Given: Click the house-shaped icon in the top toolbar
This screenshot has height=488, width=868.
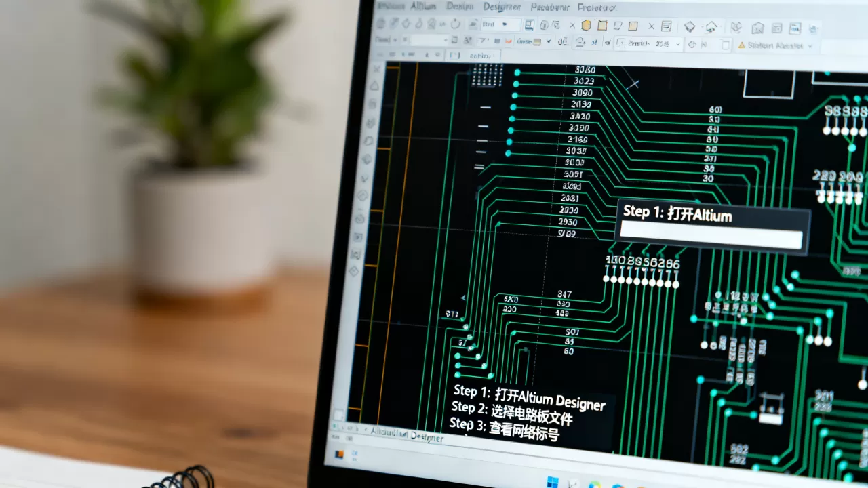Looking at the screenshot, I should [x=757, y=28].
